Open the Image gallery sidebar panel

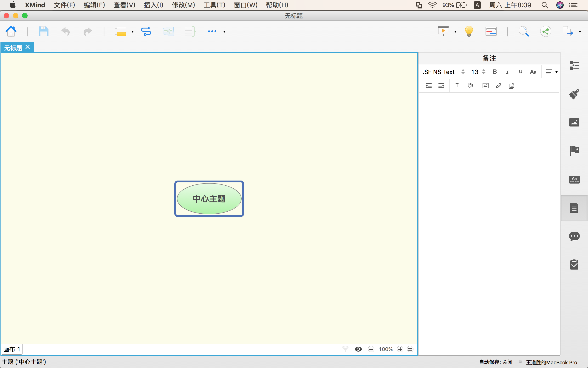574,122
